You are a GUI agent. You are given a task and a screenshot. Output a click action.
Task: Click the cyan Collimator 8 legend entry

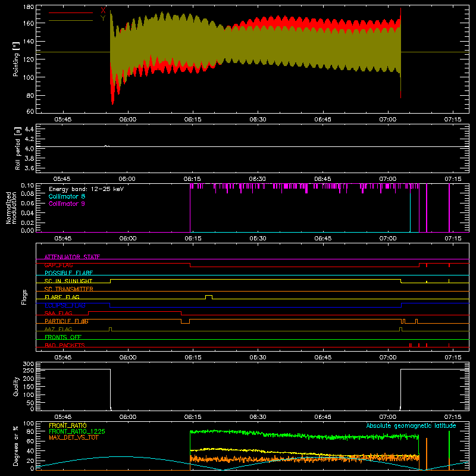pos(67,196)
